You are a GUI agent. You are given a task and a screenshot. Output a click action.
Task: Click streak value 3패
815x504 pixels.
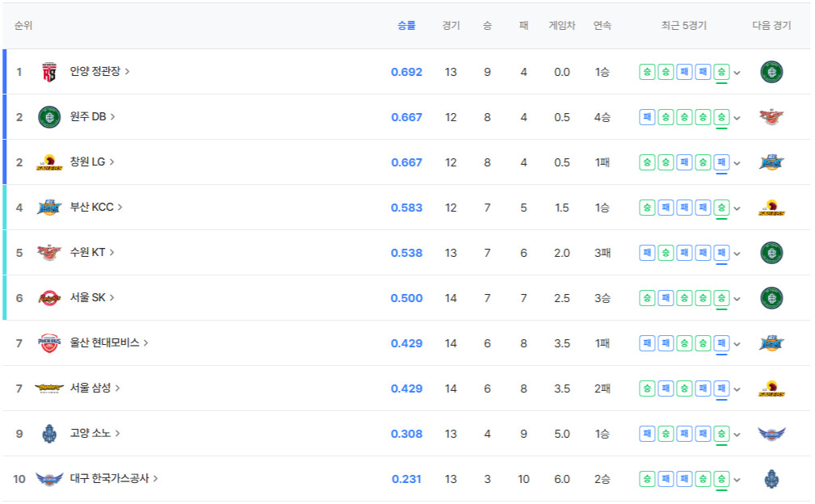(x=603, y=253)
